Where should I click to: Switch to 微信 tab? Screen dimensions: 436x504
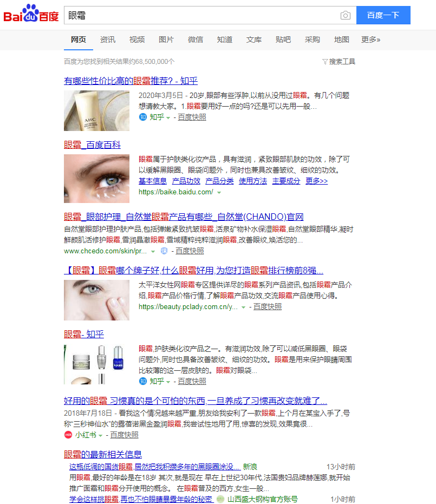(196, 40)
